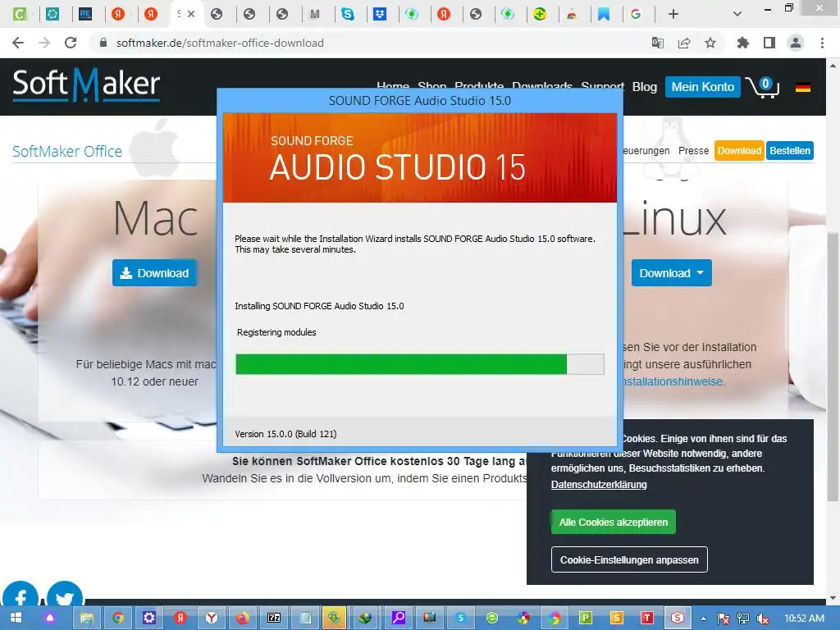Click the SOUND FORGE installer title bar
The height and width of the screenshot is (630, 840).
click(x=419, y=101)
